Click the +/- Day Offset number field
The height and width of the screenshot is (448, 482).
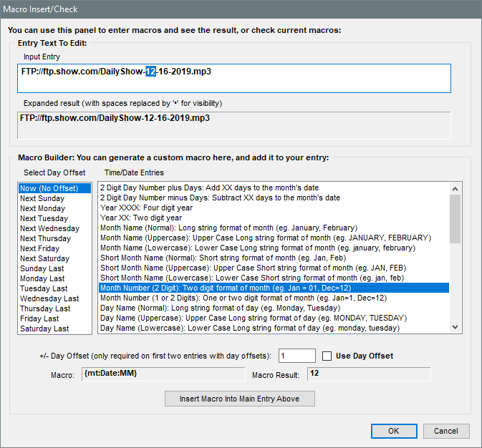(297, 356)
